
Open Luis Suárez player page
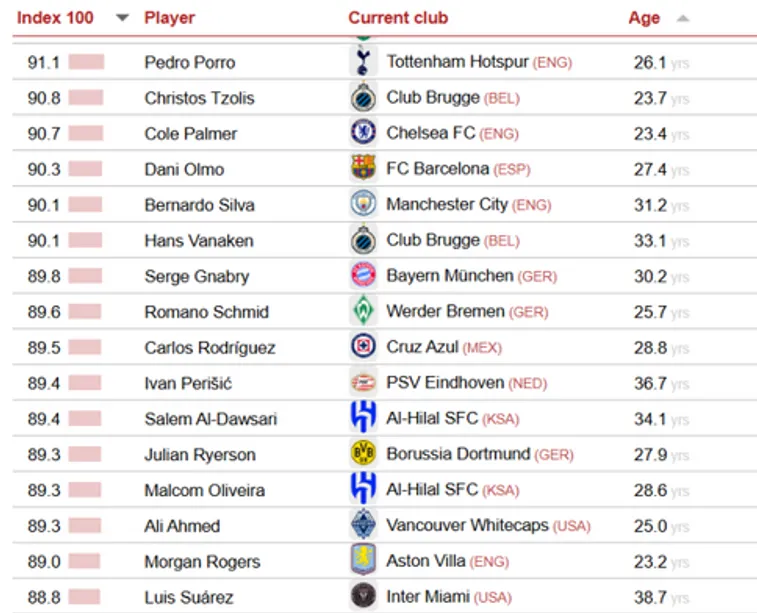(189, 598)
